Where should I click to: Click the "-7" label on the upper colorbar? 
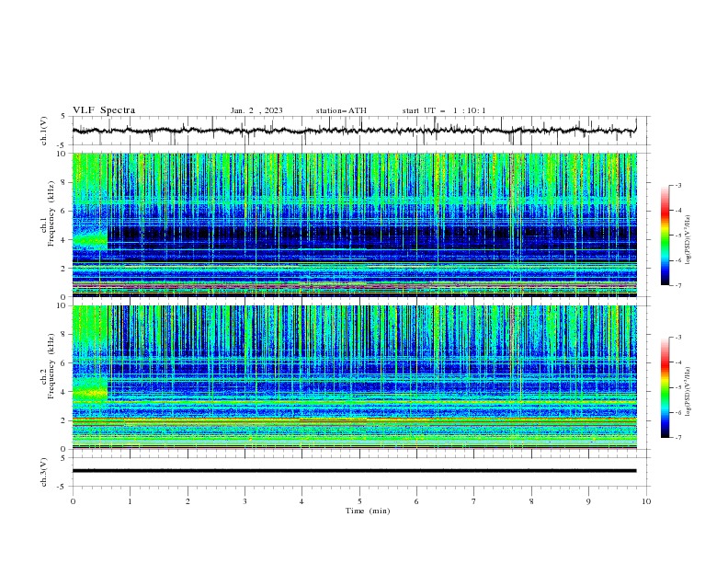pyautogui.click(x=677, y=285)
